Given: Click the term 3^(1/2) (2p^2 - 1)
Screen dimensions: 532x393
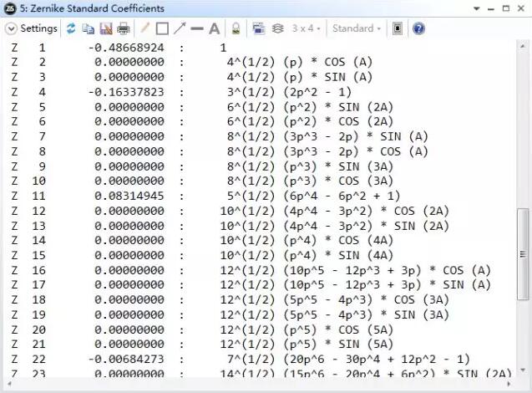Looking at the screenshot, I should tap(290, 92).
